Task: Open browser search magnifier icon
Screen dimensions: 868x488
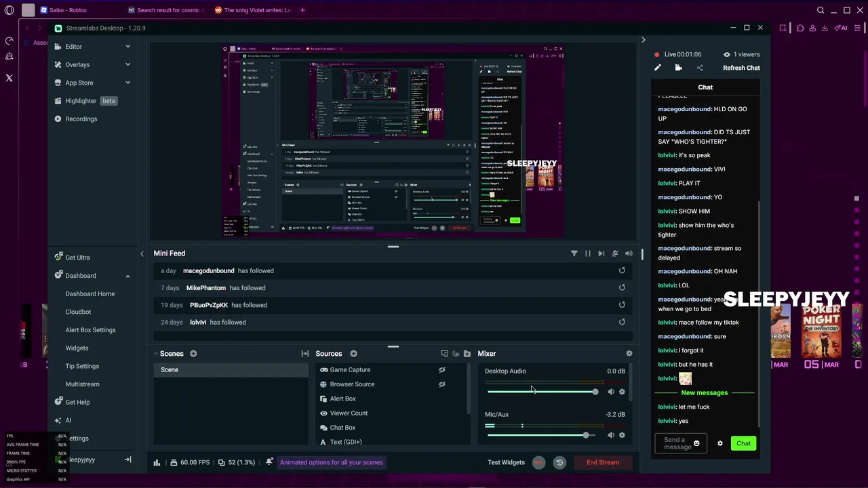Action: pyautogui.click(x=821, y=10)
